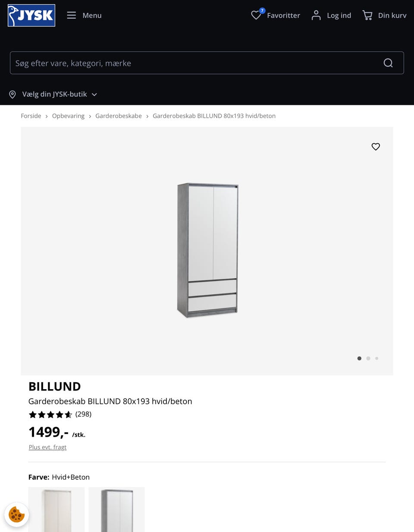Click the chevron after Garderobeskabe

click(x=147, y=116)
